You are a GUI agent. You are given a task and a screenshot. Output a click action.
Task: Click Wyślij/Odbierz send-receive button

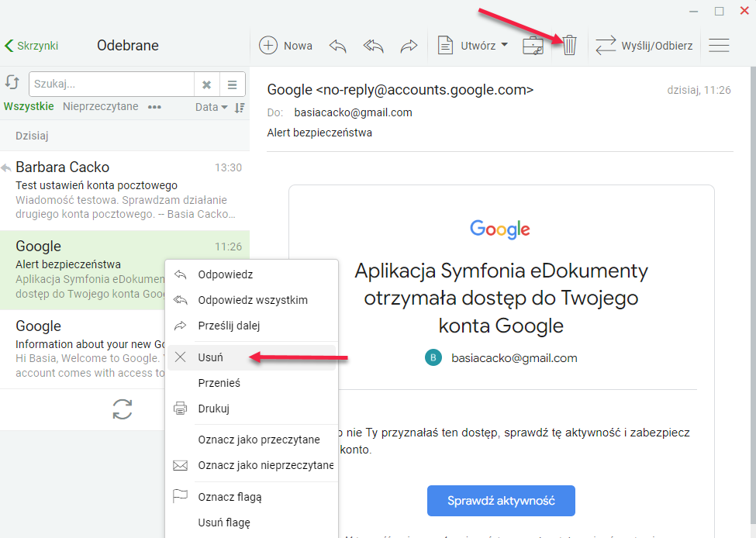[x=644, y=46]
